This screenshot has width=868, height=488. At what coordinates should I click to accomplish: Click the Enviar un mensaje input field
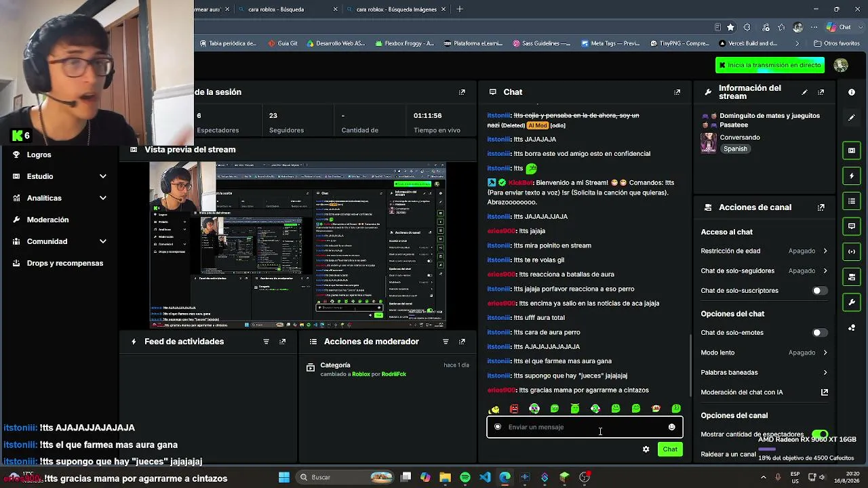pos(585,427)
